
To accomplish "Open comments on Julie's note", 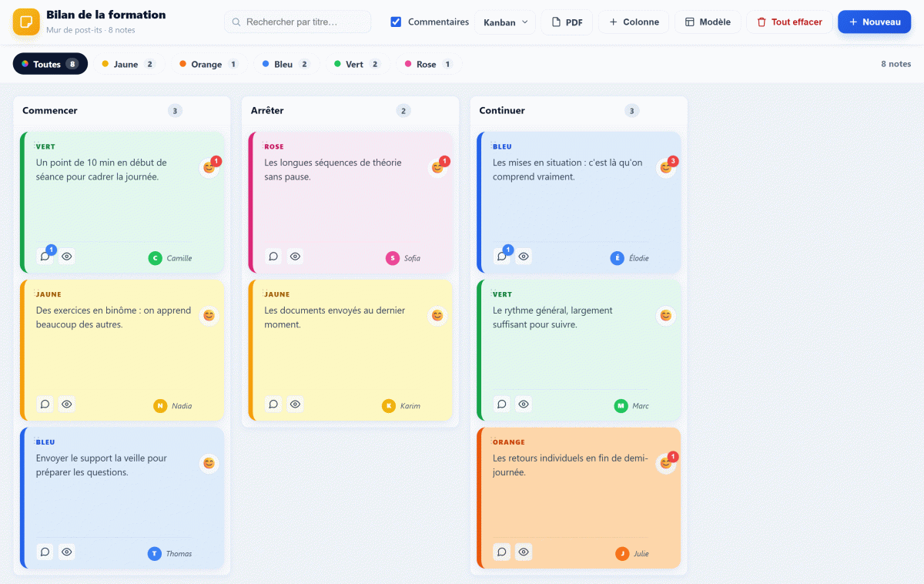I will pos(502,552).
